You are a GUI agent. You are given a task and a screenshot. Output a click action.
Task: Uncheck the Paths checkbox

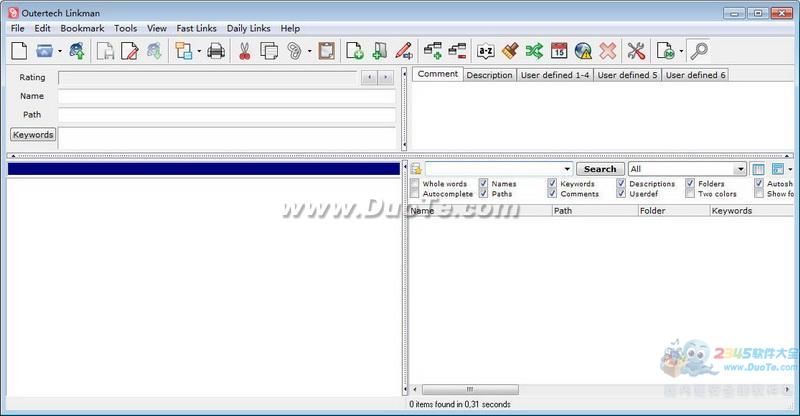[x=483, y=193]
